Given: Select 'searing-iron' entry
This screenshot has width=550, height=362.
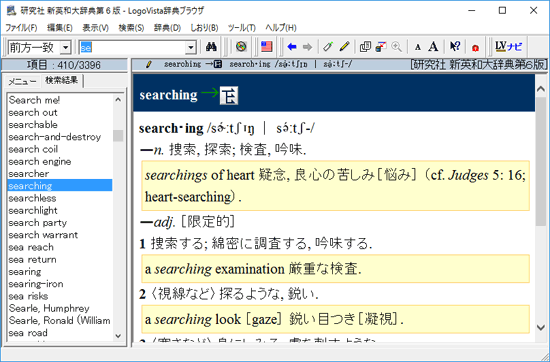Looking at the screenshot, I should click(x=60, y=284).
